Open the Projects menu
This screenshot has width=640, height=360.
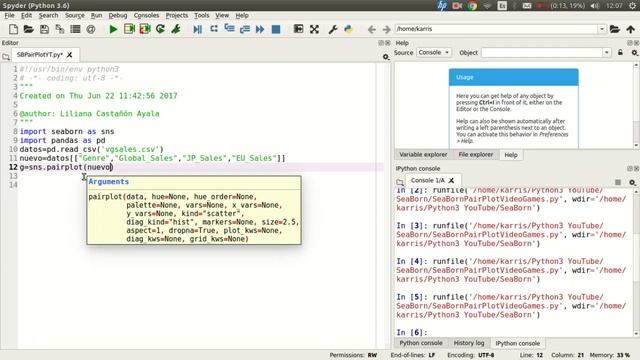coord(177,15)
